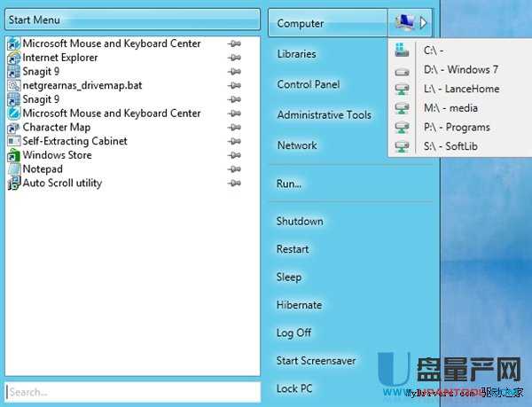Viewport: 532px width, 407px height.
Task: Click the M:\ media network drive icon
Action: [402, 108]
